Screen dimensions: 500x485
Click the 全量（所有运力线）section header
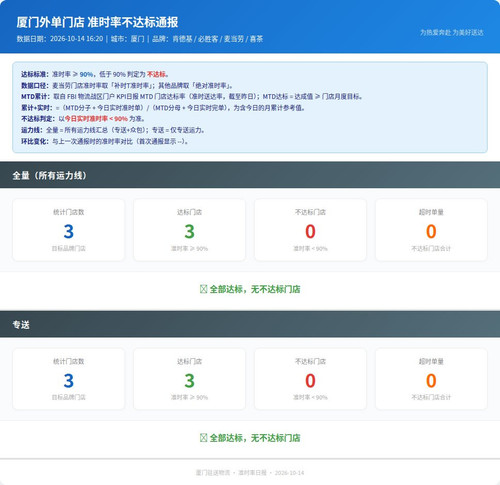[x=250, y=175]
